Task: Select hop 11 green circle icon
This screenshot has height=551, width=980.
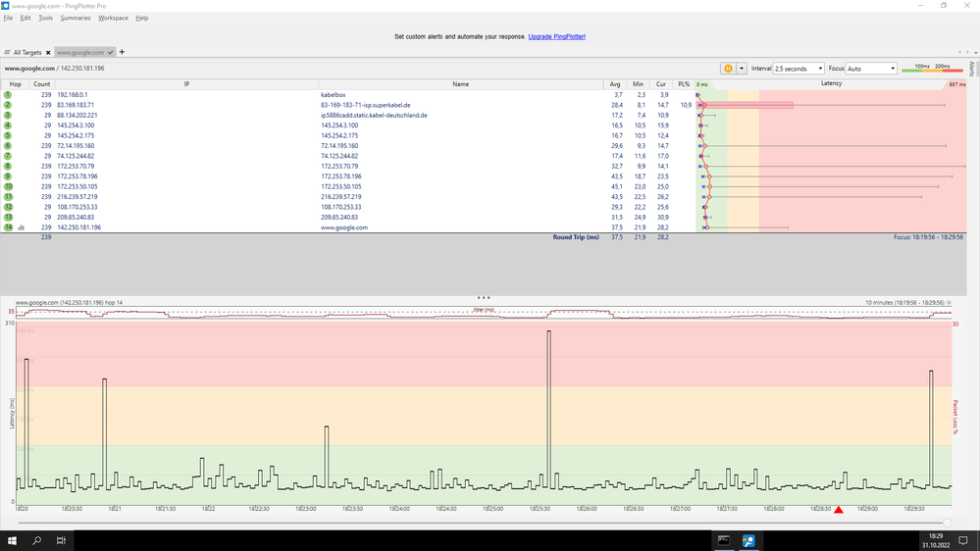Action: tap(8, 197)
